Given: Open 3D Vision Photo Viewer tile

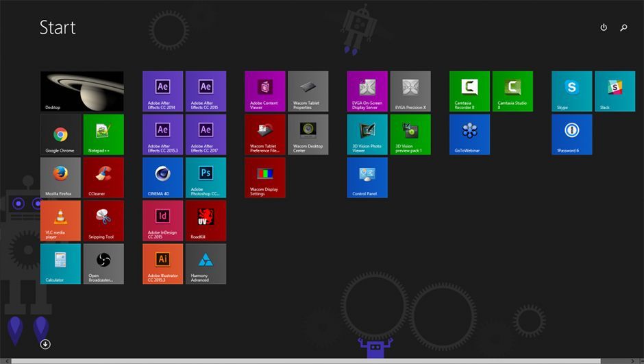Looking at the screenshot, I should (367, 134).
